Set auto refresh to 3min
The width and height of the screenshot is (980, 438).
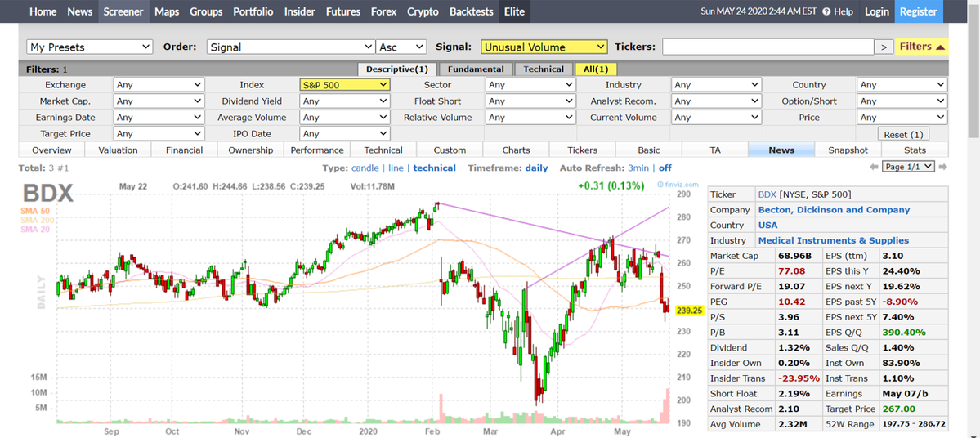click(x=638, y=168)
